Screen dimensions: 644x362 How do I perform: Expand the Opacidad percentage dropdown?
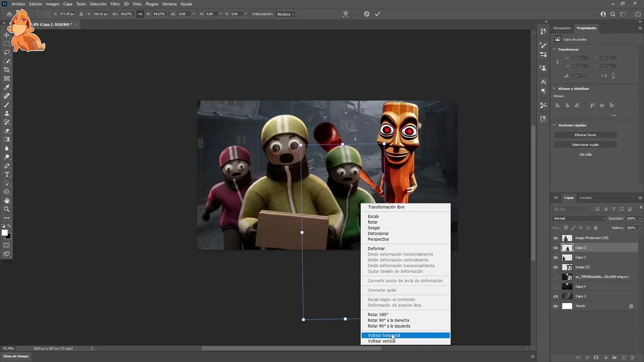(639, 219)
